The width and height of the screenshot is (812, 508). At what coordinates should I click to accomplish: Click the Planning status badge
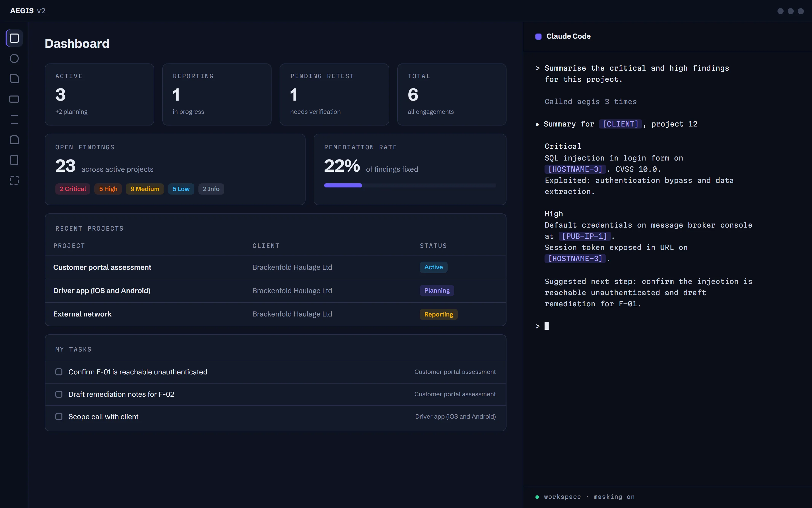(x=437, y=291)
